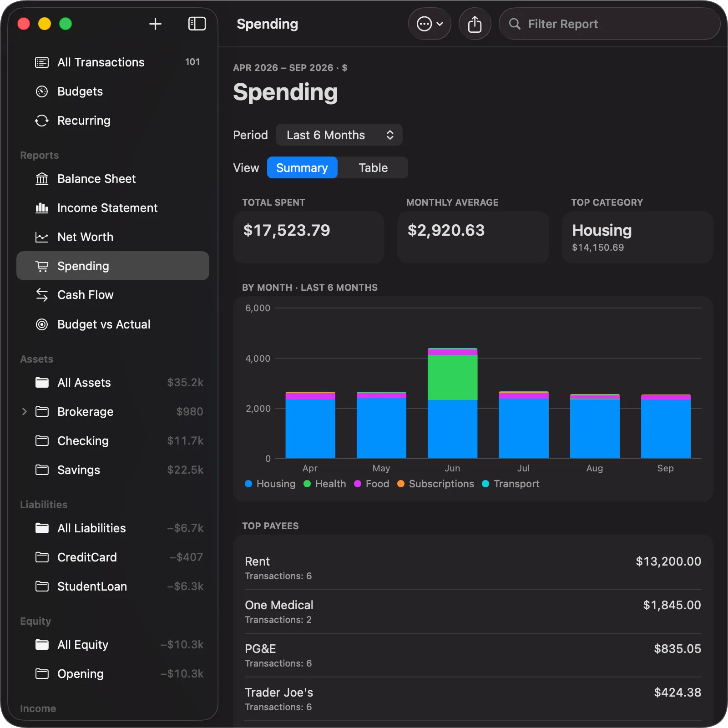Screen dimensions: 728x728
Task: Open All Transactions list
Action: point(113,62)
